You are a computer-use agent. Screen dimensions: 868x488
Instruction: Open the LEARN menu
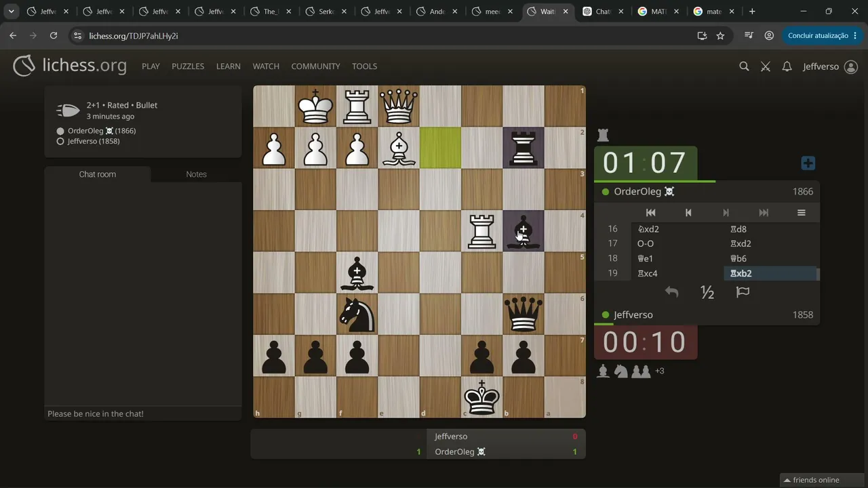229,66
